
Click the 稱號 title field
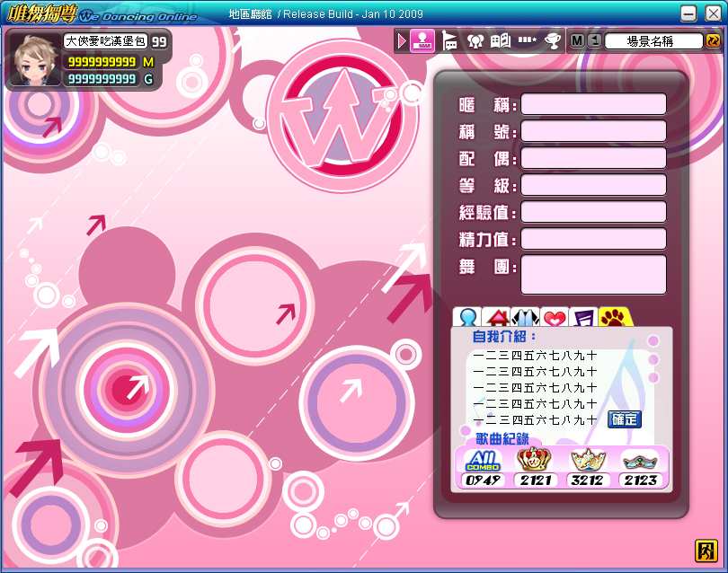pos(593,131)
